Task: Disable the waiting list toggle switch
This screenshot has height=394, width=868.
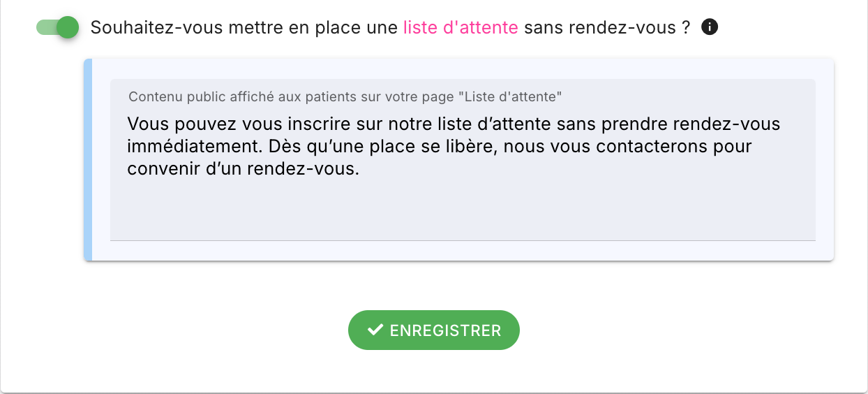Action: 57,27
